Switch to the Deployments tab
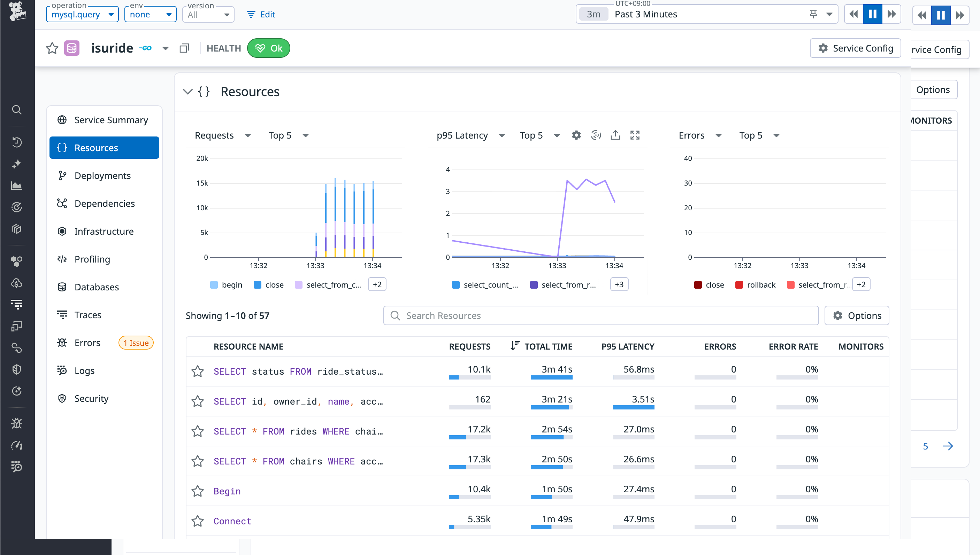The width and height of the screenshot is (980, 555). pyautogui.click(x=102, y=176)
